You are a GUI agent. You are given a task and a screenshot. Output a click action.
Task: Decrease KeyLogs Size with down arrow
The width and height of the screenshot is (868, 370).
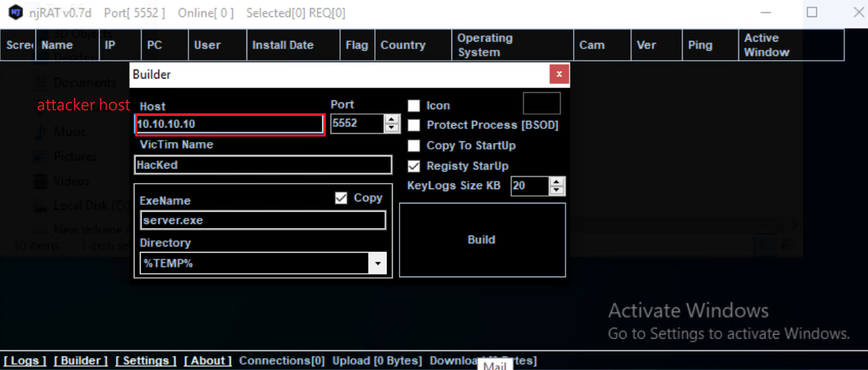pos(557,190)
